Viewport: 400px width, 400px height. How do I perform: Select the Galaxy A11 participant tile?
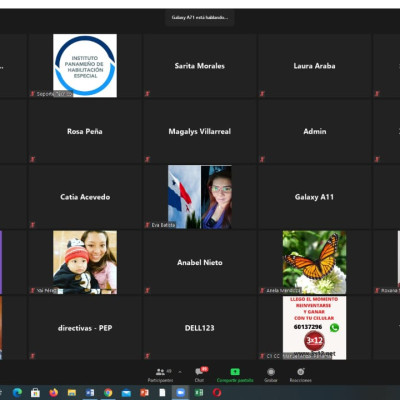point(314,197)
